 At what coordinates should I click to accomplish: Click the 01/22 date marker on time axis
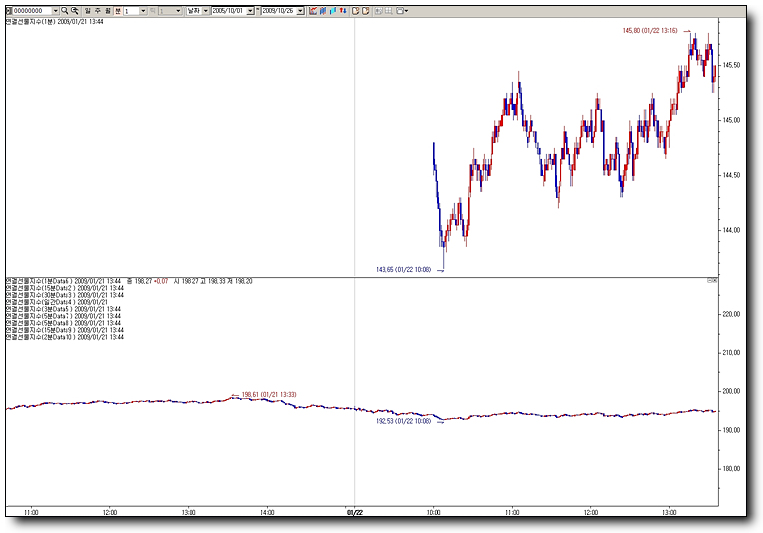(x=354, y=512)
